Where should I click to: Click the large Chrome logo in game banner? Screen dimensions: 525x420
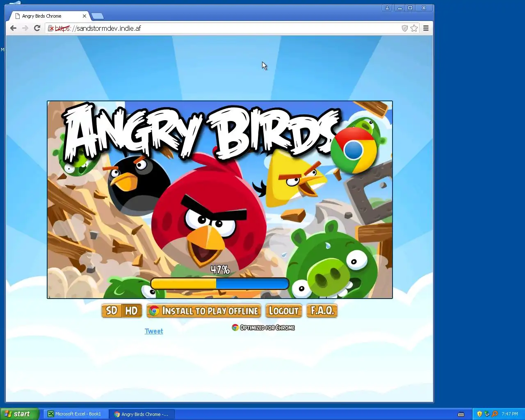(354, 151)
